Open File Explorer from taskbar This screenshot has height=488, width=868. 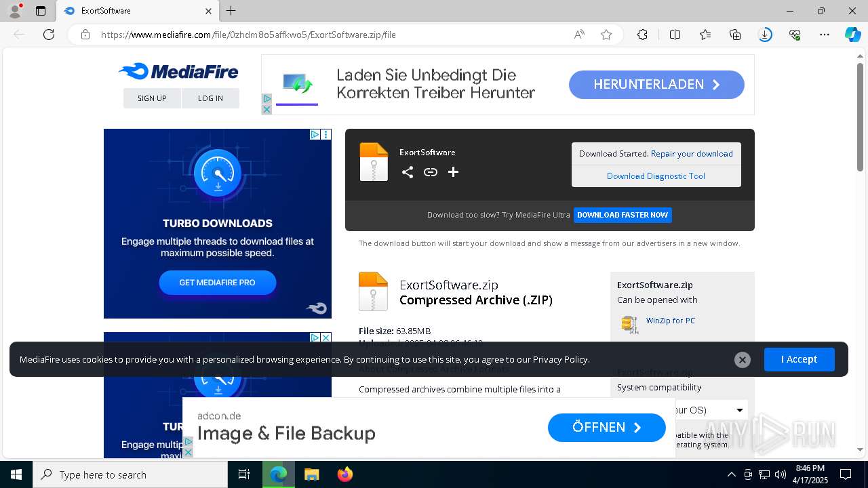311,474
